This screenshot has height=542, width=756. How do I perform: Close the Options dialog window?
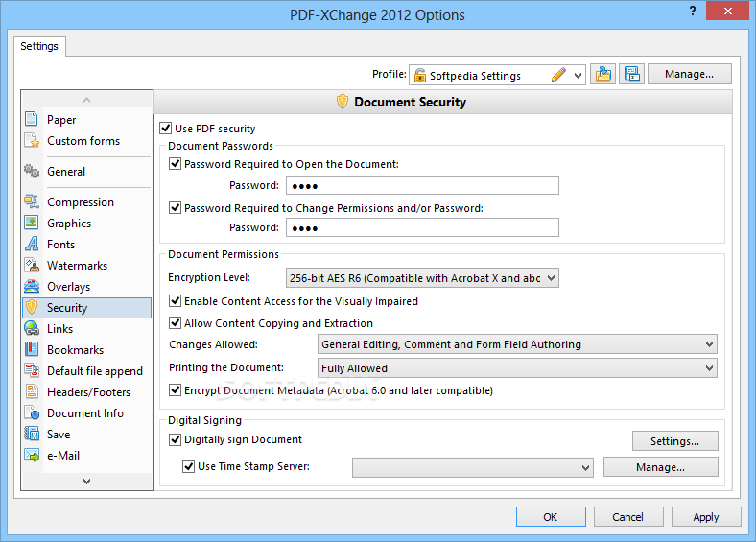[x=727, y=11]
